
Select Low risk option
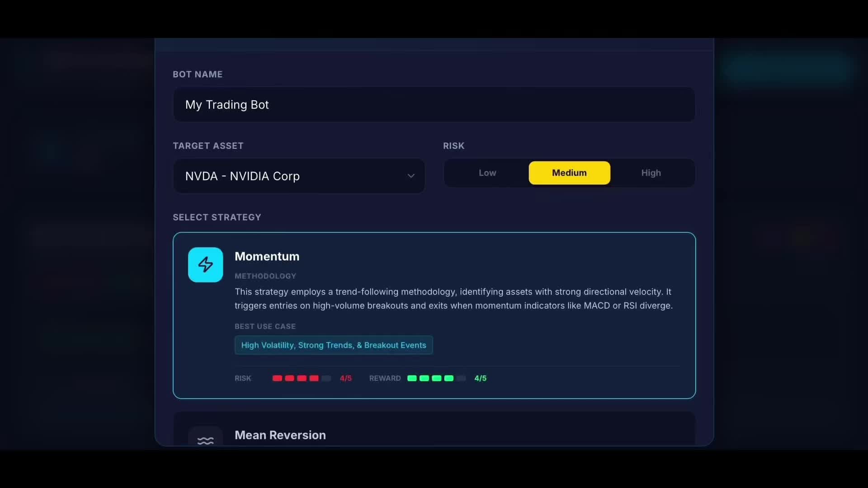(x=487, y=173)
